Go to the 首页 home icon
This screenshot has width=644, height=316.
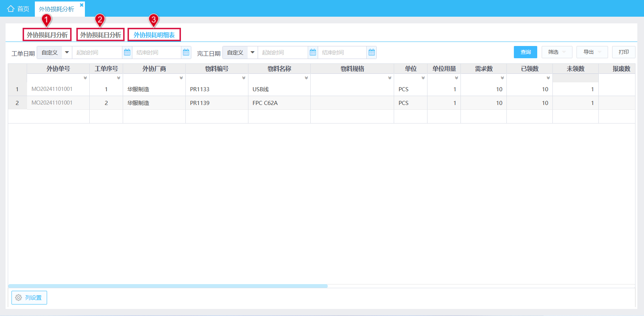11,9
